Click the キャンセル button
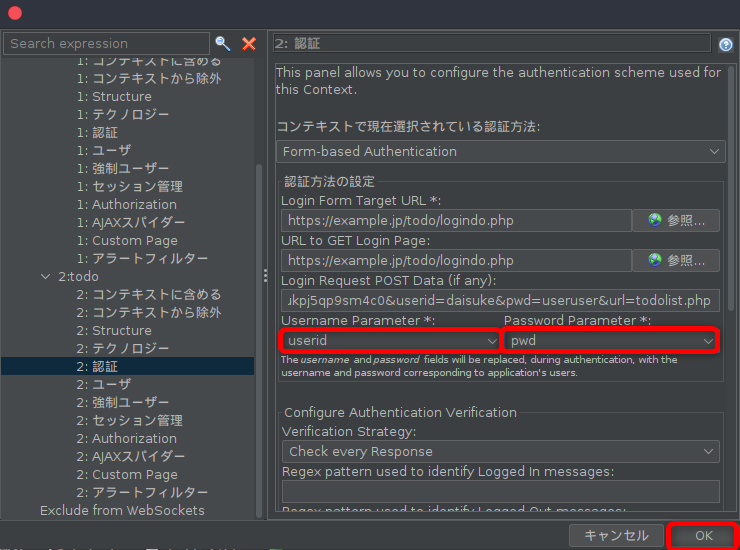 616,535
